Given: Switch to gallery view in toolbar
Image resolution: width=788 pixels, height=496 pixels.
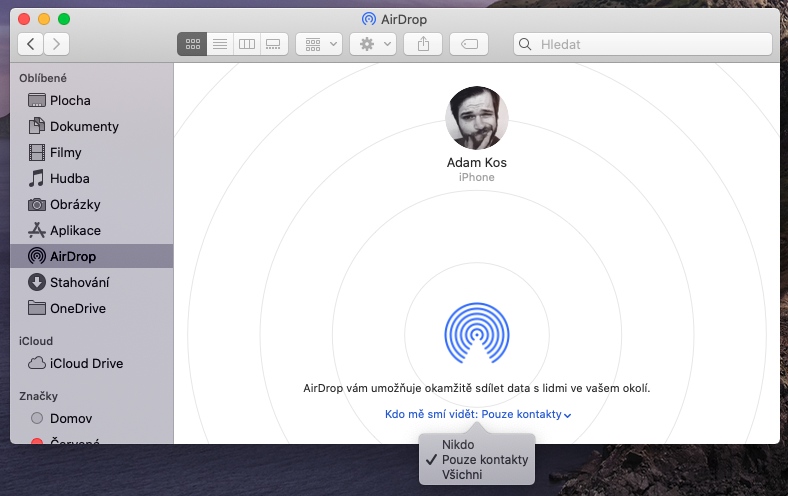Looking at the screenshot, I should tap(274, 44).
